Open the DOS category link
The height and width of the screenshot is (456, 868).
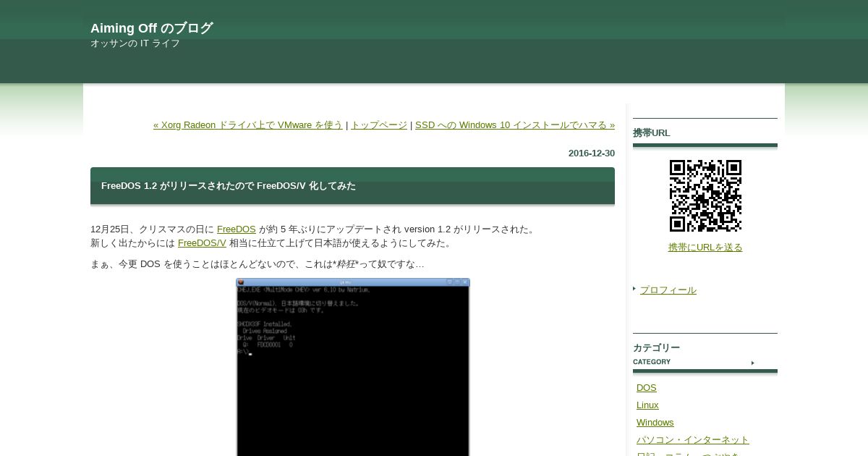click(647, 388)
